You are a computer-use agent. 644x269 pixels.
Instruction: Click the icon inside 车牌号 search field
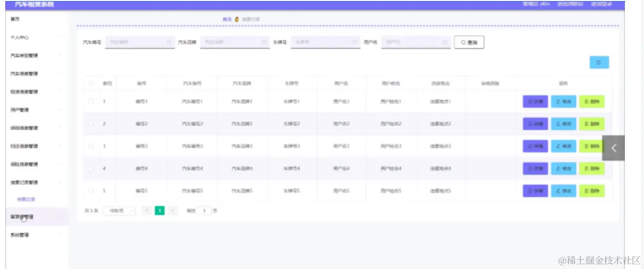354,42
